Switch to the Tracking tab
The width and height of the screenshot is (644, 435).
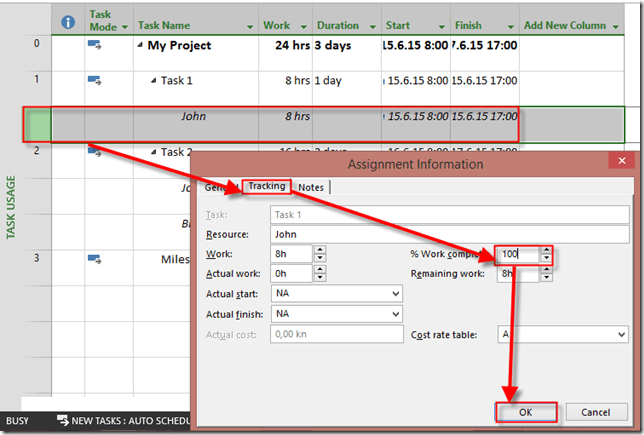(x=267, y=186)
